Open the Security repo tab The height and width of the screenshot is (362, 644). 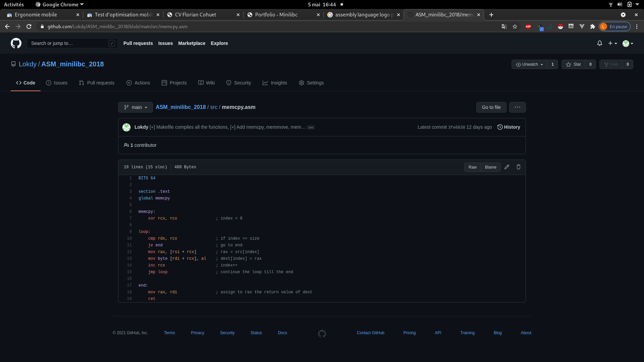(x=238, y=83)
